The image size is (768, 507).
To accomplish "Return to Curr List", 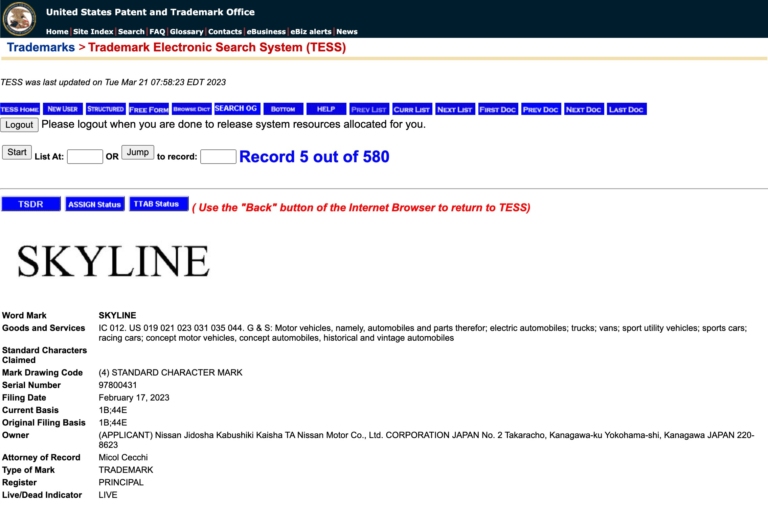I will (x=412, y=109).
